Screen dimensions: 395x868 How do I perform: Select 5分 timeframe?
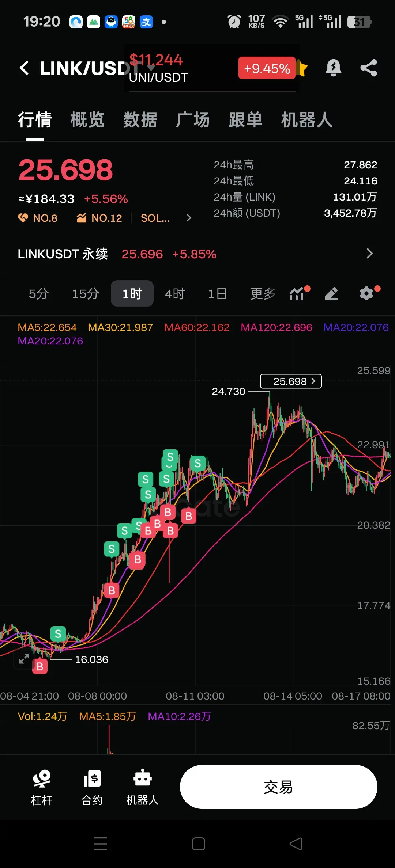39,293
